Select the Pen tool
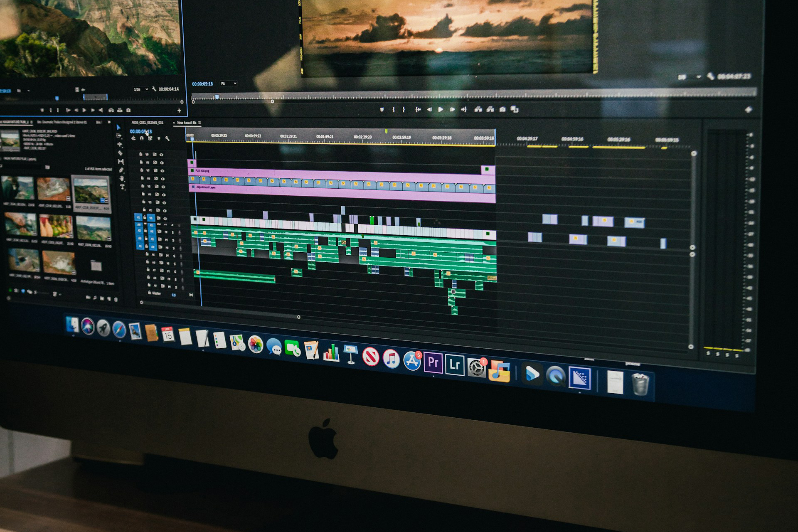The image size is (798, 532). coord(121,170)
